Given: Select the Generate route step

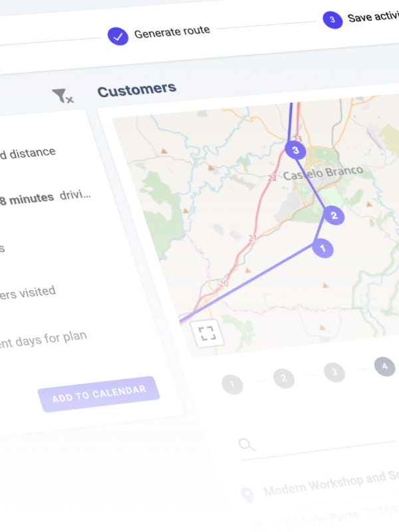Looking at the screenshot, I should (x=172, y=31).
